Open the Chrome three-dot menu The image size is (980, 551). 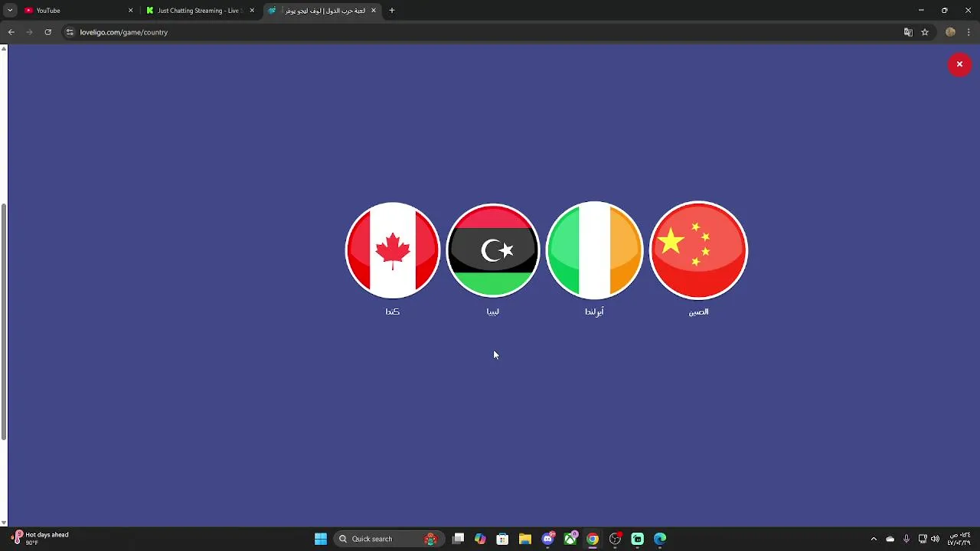[969, 32]
